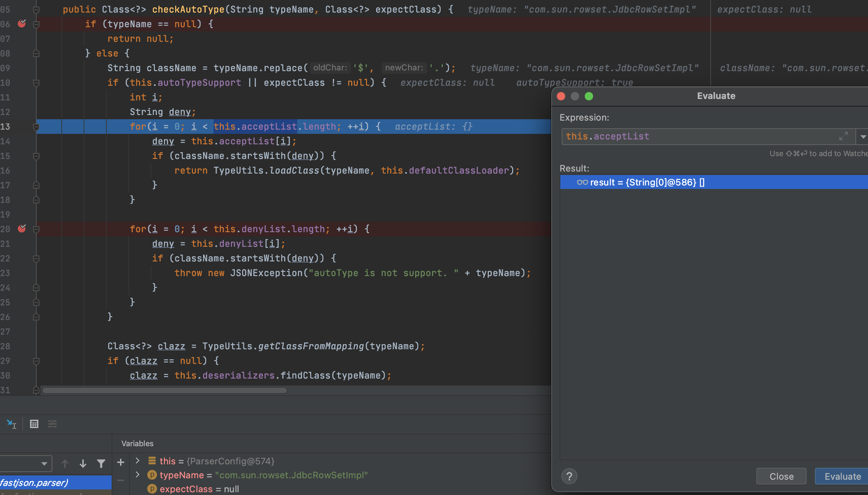This screenshot has width=868, height=495.
Task: Click the filter frames funnel icon
Action: pyautogui.click(x=101, y=464)
